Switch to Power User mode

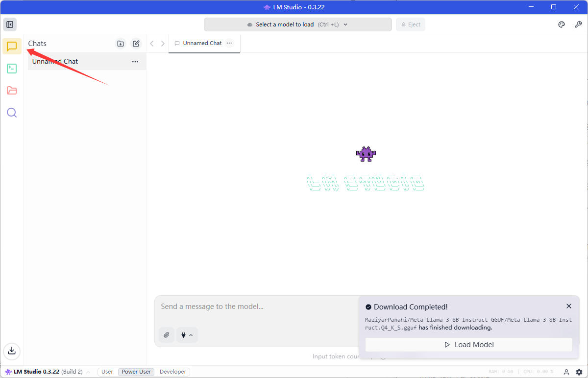[136, 372]
